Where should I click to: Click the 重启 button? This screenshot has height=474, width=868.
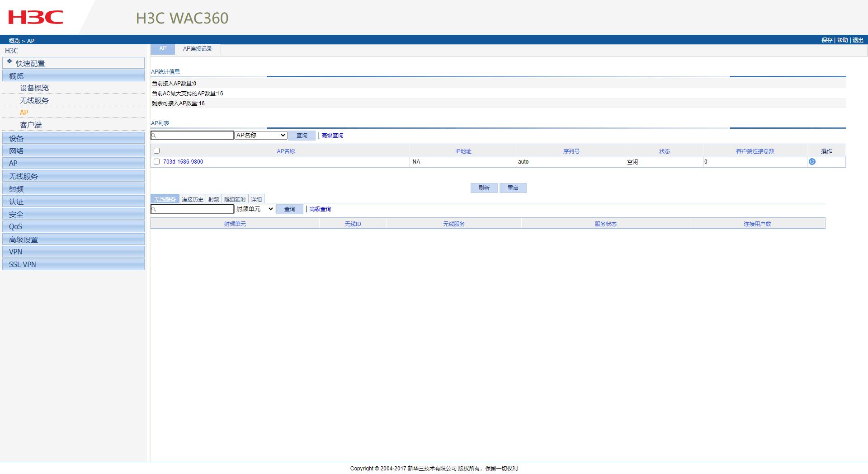(513, 188)
